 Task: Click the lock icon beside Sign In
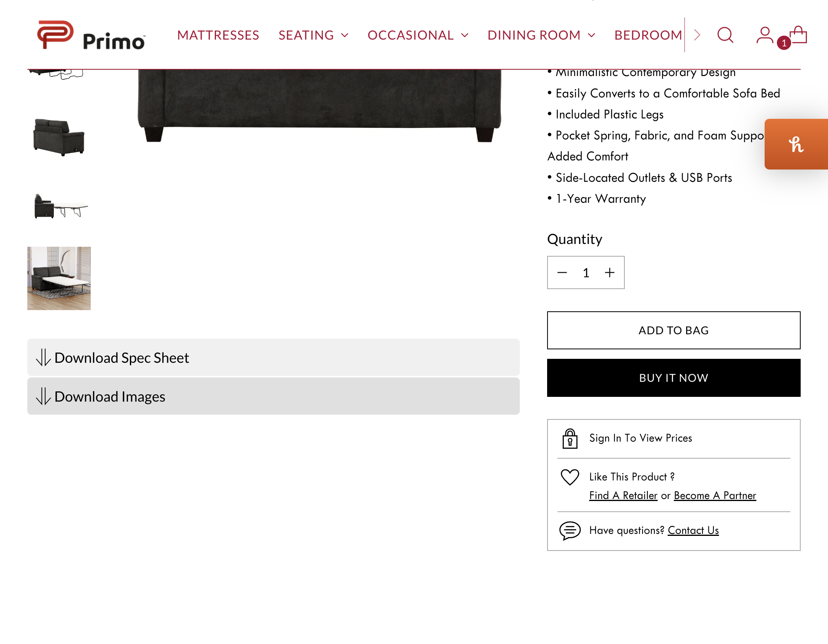pos(570,438)
